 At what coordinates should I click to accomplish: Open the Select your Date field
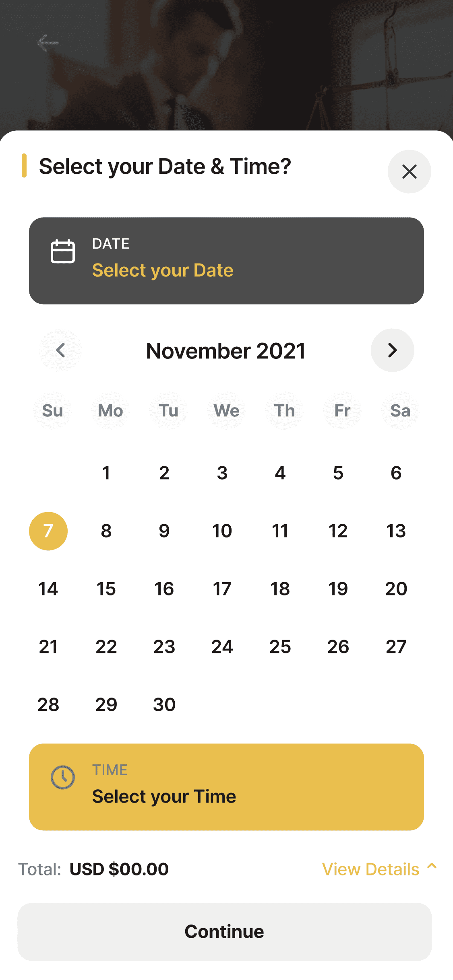[x=226, y=261]
